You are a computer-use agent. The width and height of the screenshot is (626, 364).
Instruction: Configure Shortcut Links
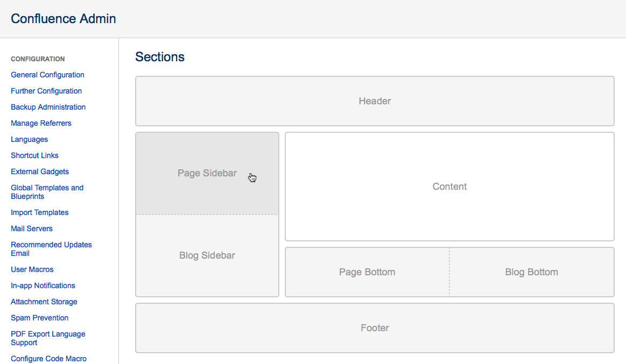tap(34, 155)
